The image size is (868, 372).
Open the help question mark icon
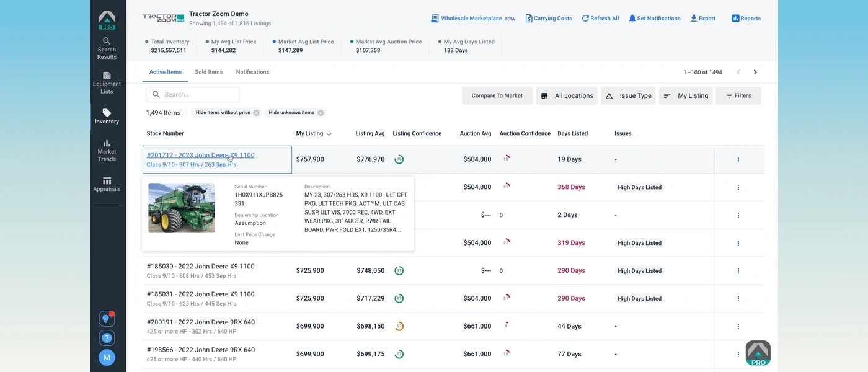click(x=107, y=338)
